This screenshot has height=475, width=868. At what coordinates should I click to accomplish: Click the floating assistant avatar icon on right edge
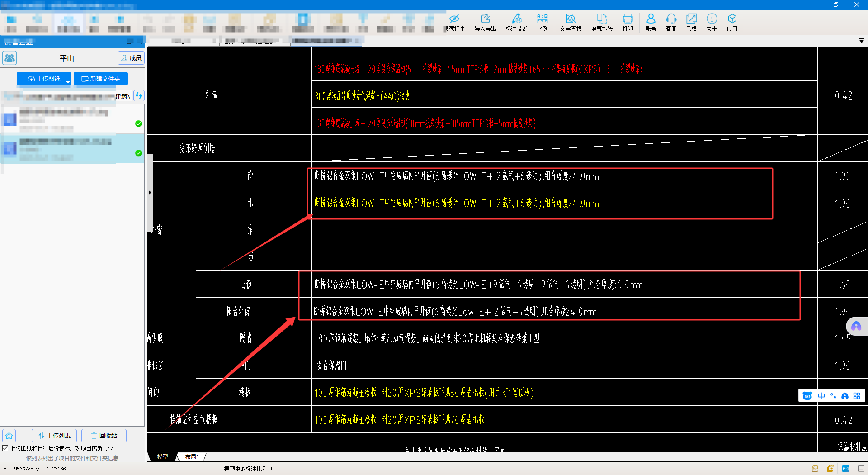pos(856,326)
